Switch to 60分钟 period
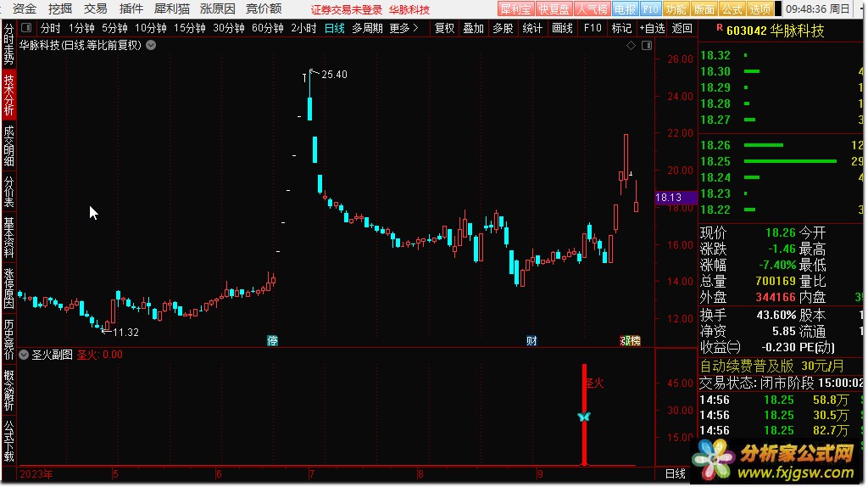Viewport: 868px width, 487px height. coord(267,28)
